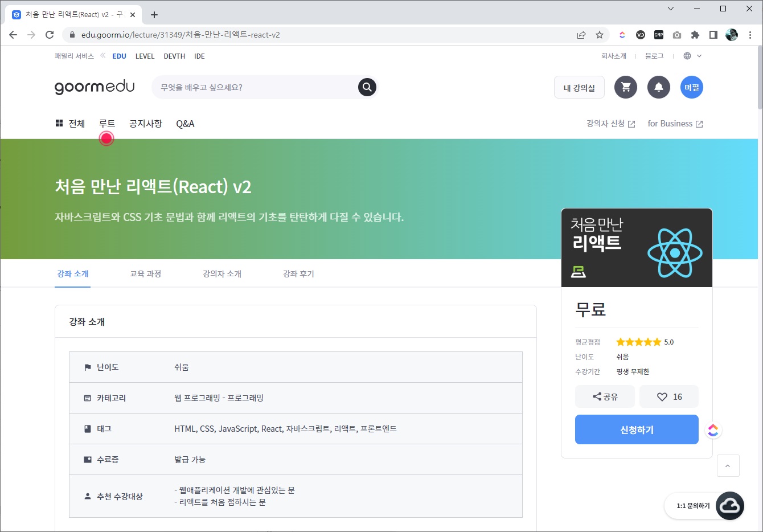
Task: Open the 회사소개 link
Action: 614,56
